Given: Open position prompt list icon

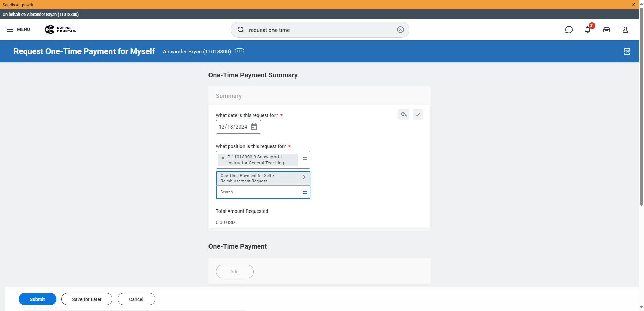Looking at the screenshot, I should [x=304, y=158].
